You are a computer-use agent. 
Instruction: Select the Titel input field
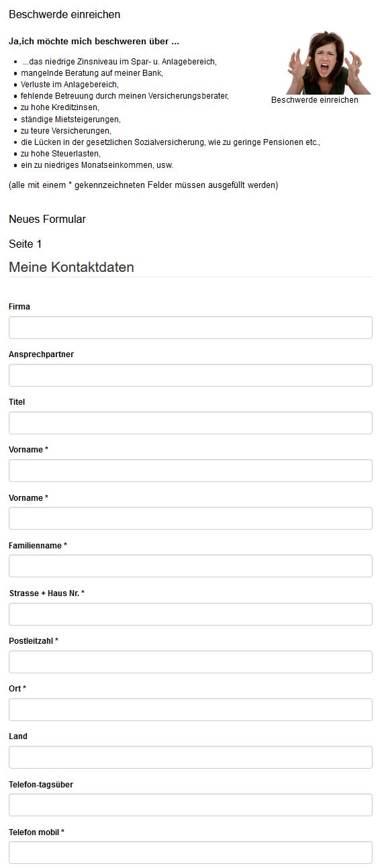(x=190, y=423)
